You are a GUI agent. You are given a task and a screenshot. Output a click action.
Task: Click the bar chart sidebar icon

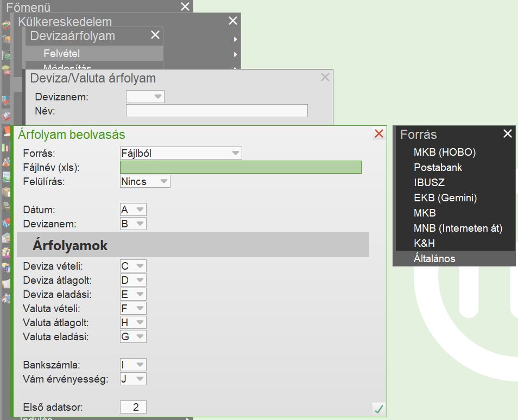(6, 147)
